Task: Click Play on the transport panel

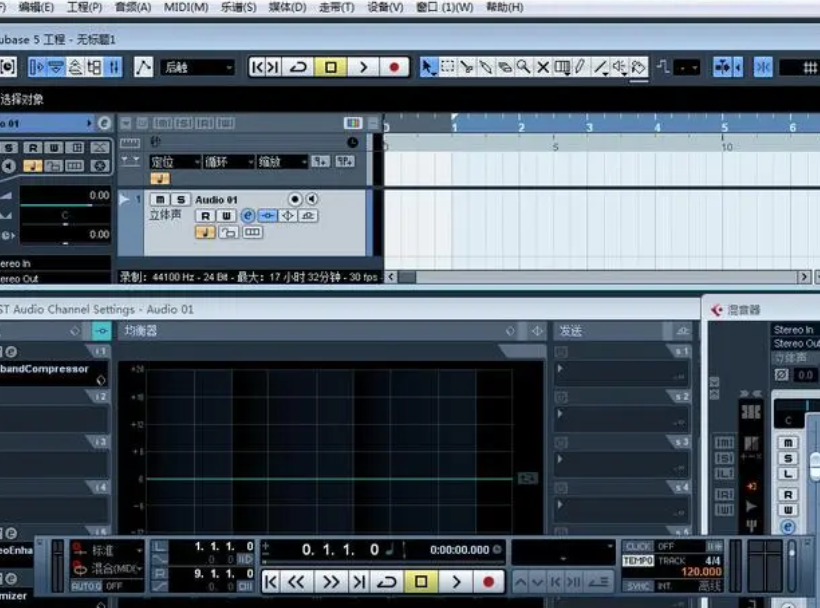Action: 457,581
